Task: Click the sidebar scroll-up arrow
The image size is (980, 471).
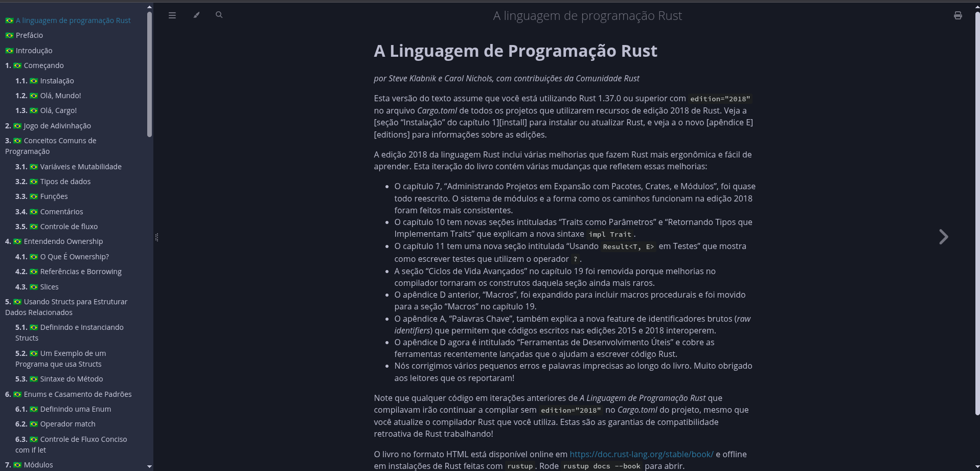Action: point(149,7)
